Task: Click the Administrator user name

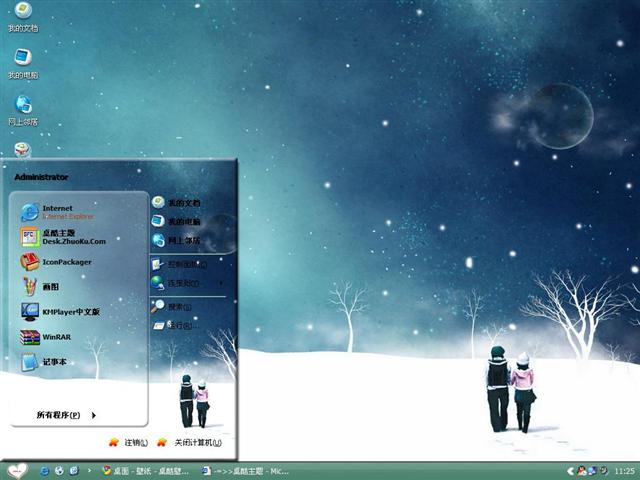Action: 41,177
